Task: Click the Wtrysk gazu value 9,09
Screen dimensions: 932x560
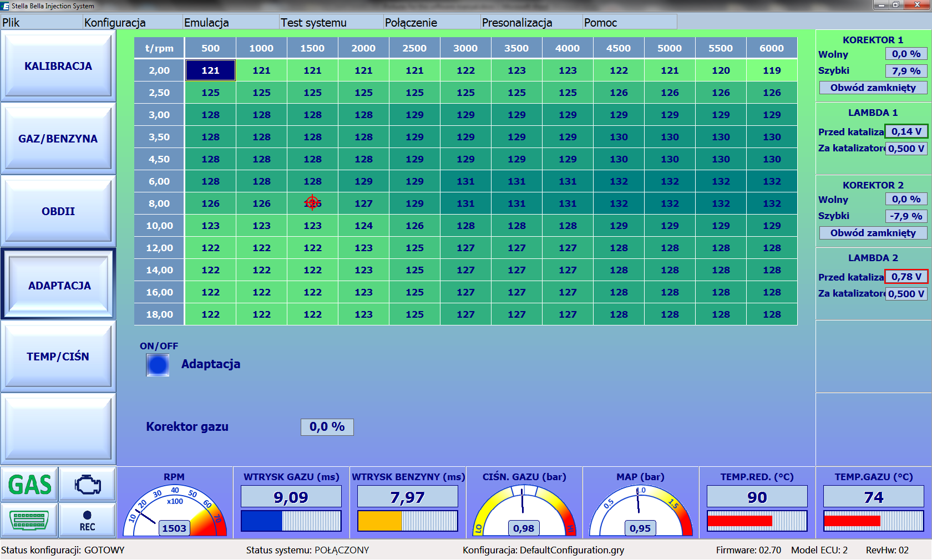Action: point(291,497)
